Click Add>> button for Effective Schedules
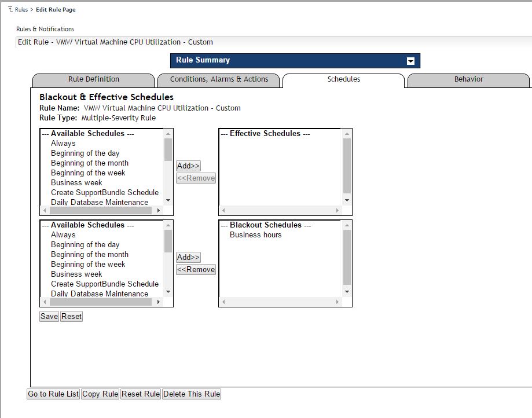This screenshot has height=418, width=532. click(x=188, y=166)
